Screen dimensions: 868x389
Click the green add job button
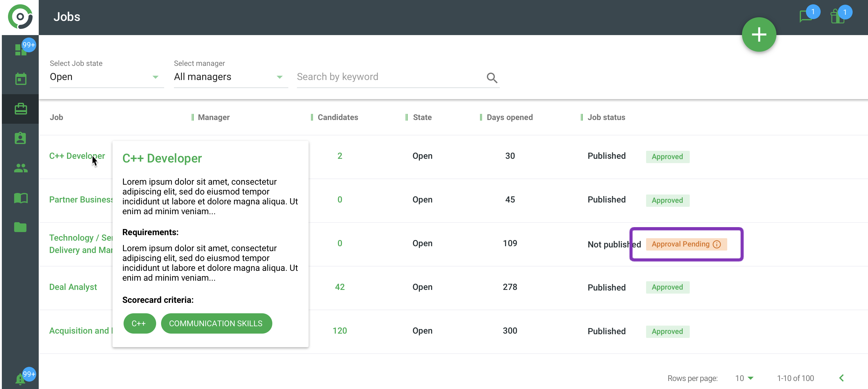click(759, 34)
